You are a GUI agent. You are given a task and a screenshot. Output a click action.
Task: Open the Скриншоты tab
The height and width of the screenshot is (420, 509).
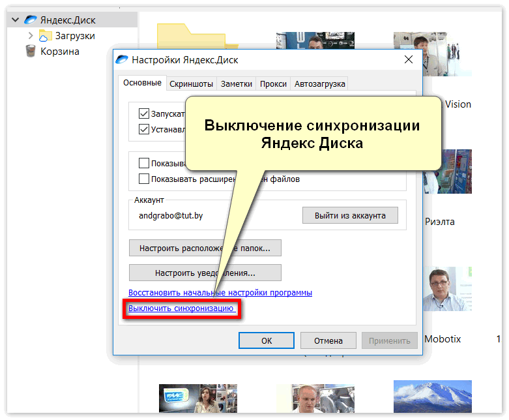tap(191, 84)
